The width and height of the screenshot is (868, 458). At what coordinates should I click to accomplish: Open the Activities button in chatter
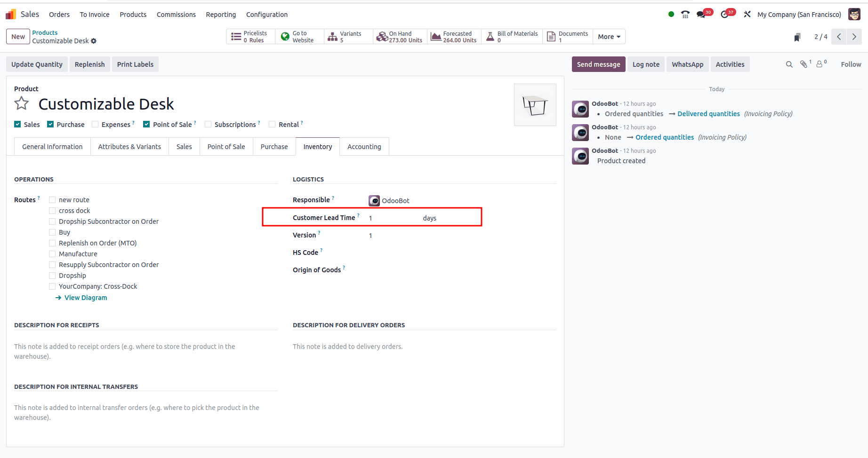pos(730,64)
